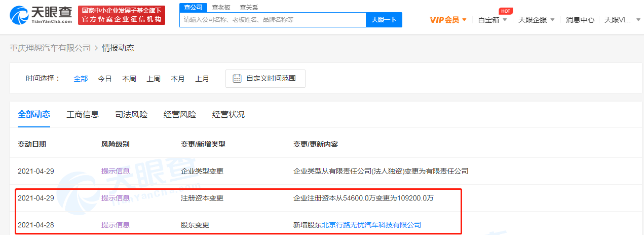
Task: Open 消息中心 message center
Action: tap(580, 20)
